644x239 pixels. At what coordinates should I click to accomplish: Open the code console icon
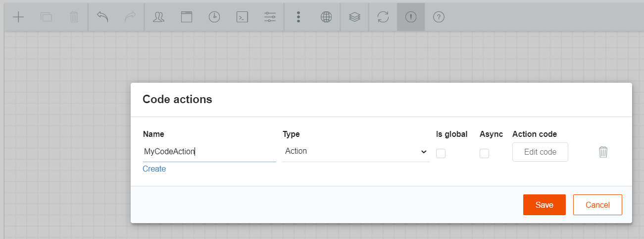tap(242, 17)
